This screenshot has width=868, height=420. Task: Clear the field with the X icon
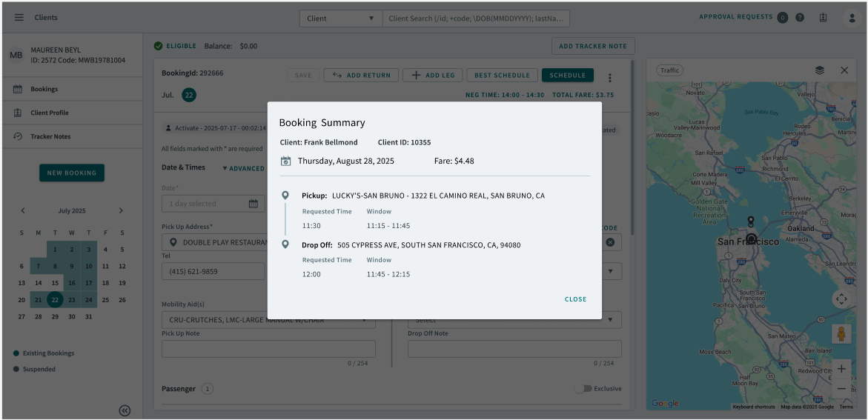point(610,242)
